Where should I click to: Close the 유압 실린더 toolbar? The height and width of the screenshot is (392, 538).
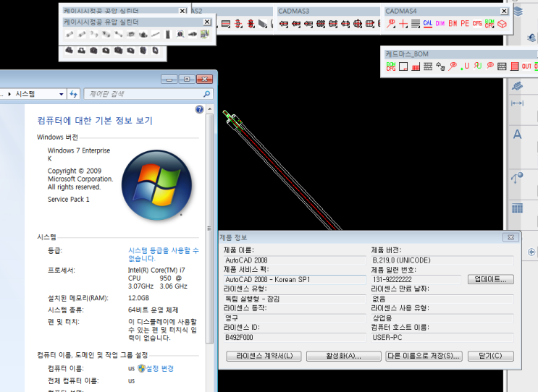(207, 22)
